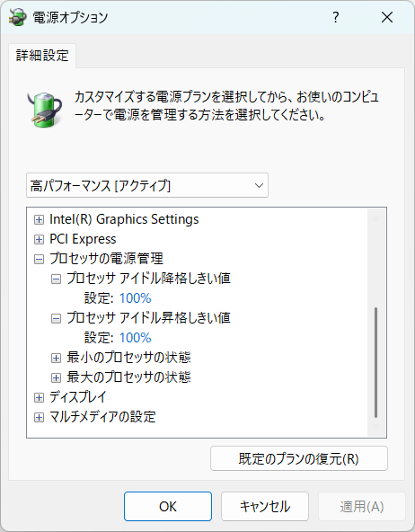Click the power options title bar icon

point(18,17)
